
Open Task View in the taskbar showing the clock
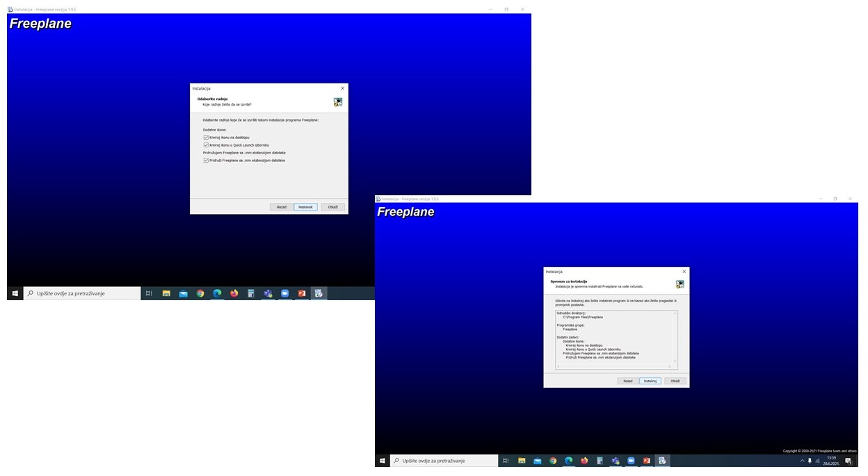tap(506, 461)
